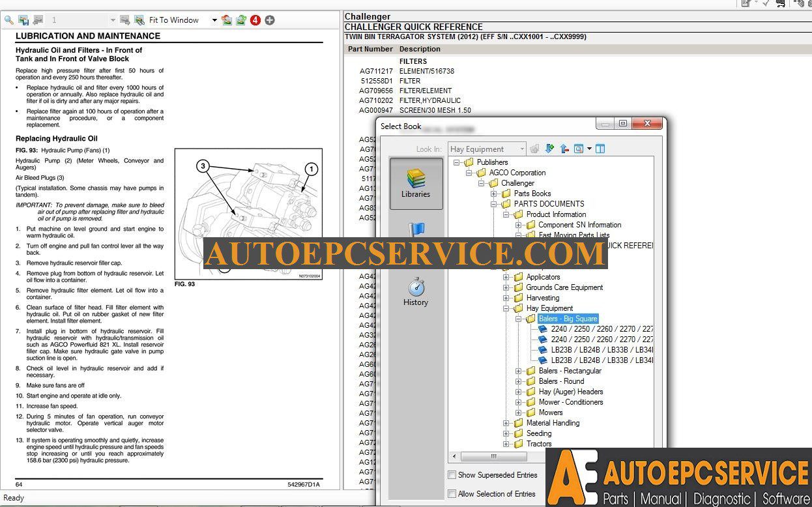
Task: Click the Fig. 93 pump diagram
Action: (248, 214)
